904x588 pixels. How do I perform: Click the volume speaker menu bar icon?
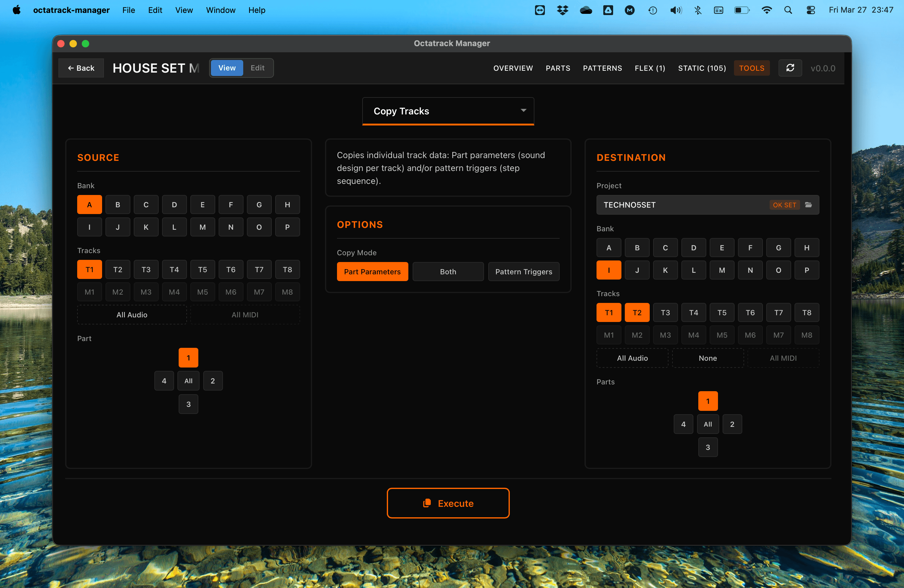675,10
